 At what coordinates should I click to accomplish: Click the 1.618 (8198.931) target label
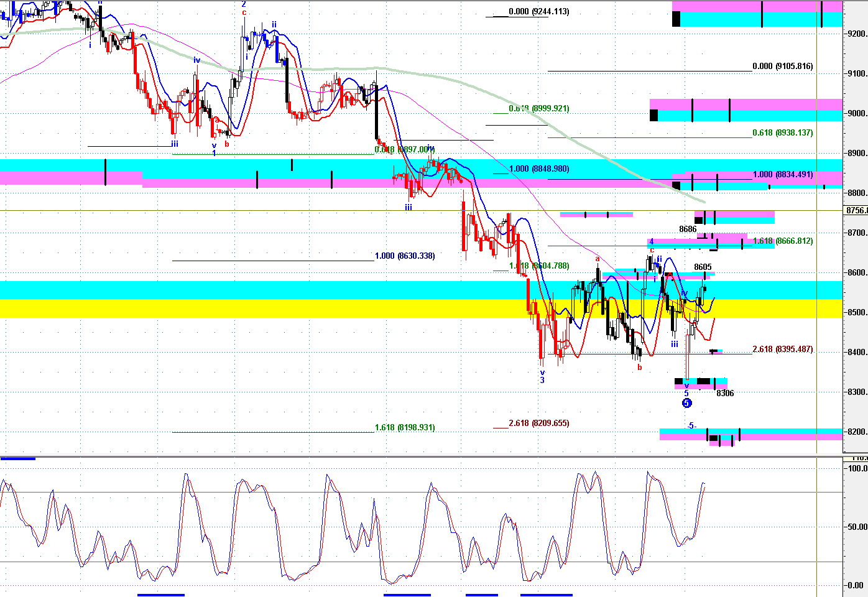[x=405, y=428]
